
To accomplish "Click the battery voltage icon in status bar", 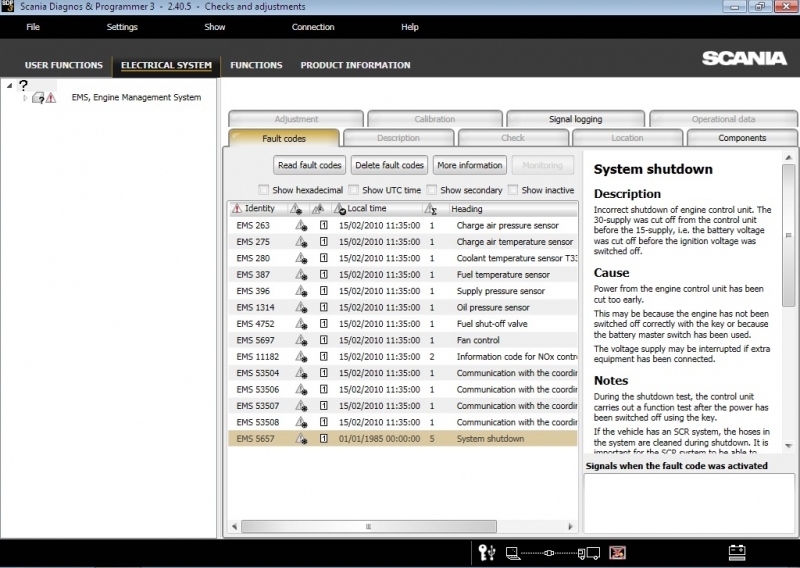I will [x=737, y=552].
